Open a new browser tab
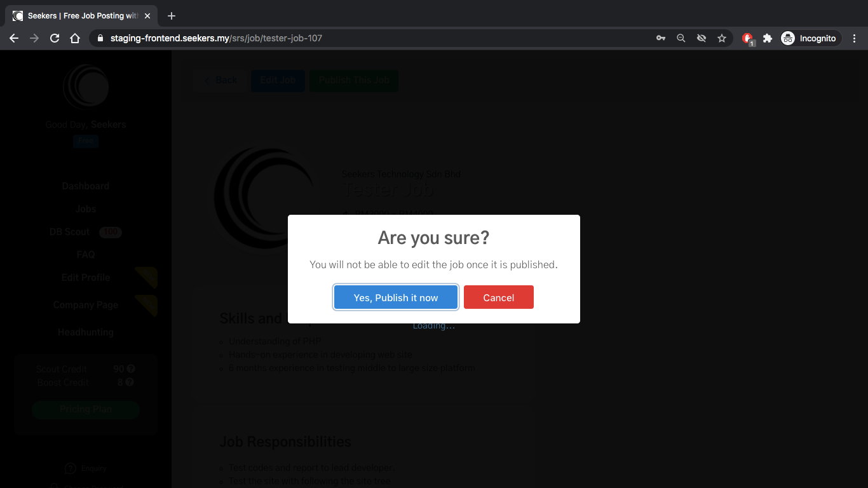This screenshot has height=488, width=868. click(x=171, y=16)
